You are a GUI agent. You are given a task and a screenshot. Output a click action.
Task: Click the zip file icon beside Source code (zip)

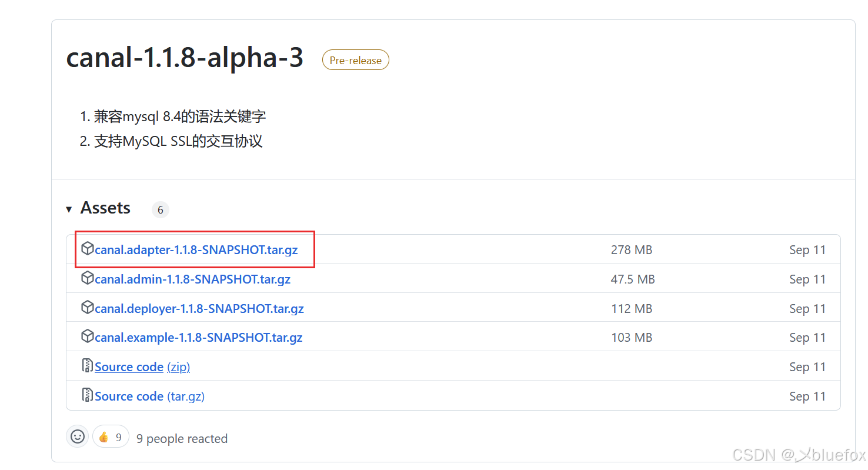86,365
